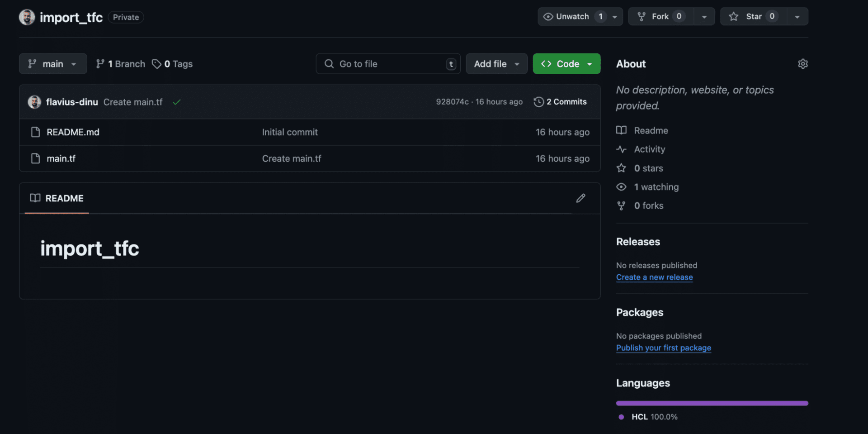Click the green checkmark on Create main.tf commit
This screenshot has width=868, height=434.
click(176, 102)
